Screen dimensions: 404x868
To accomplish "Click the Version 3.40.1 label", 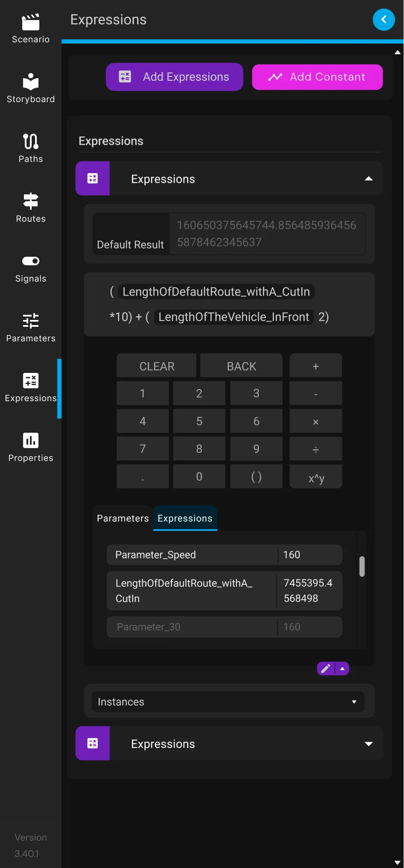I will [30, 845].
